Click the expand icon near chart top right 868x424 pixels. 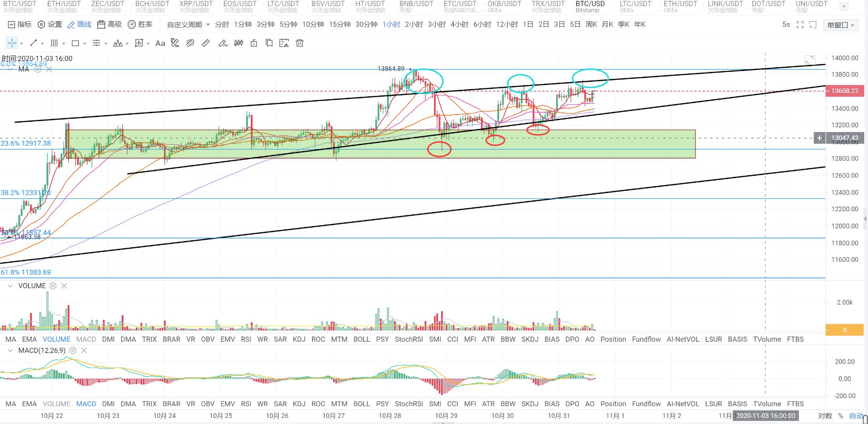pos(809,60)
